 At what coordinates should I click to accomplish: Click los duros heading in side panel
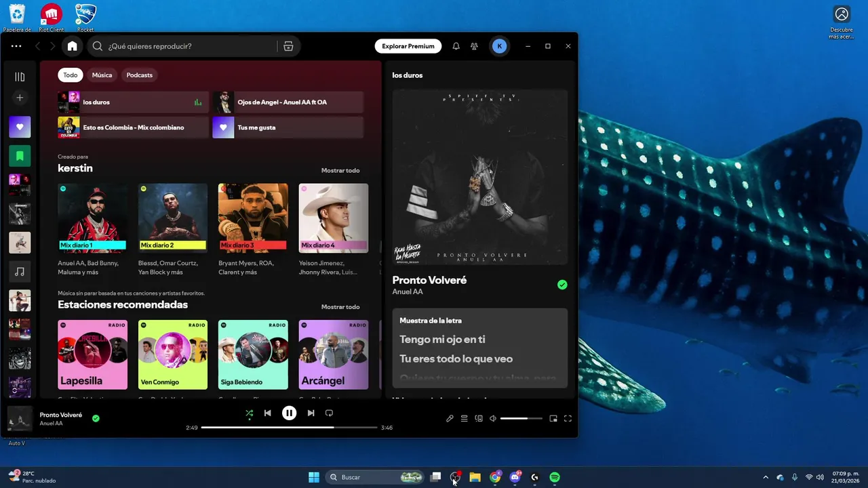coord(408,75)
